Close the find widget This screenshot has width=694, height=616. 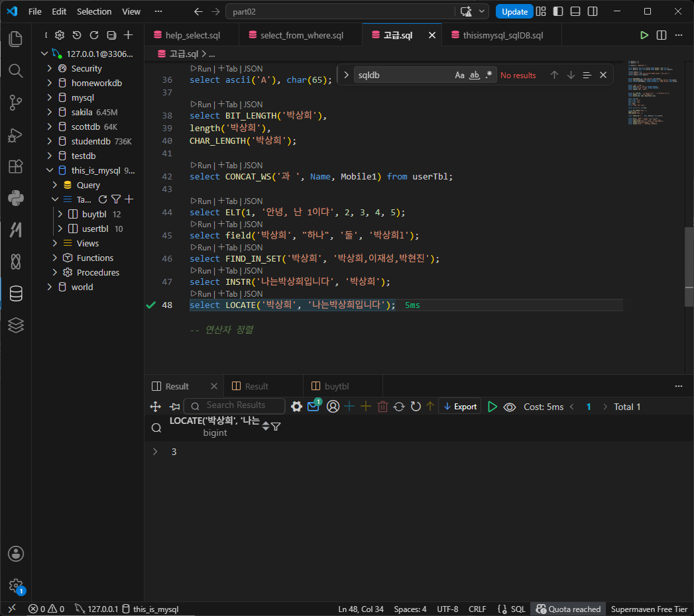603,75
